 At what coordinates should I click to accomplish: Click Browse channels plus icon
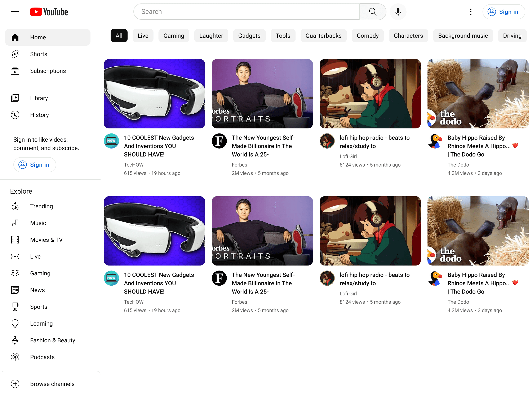[15, 384]
